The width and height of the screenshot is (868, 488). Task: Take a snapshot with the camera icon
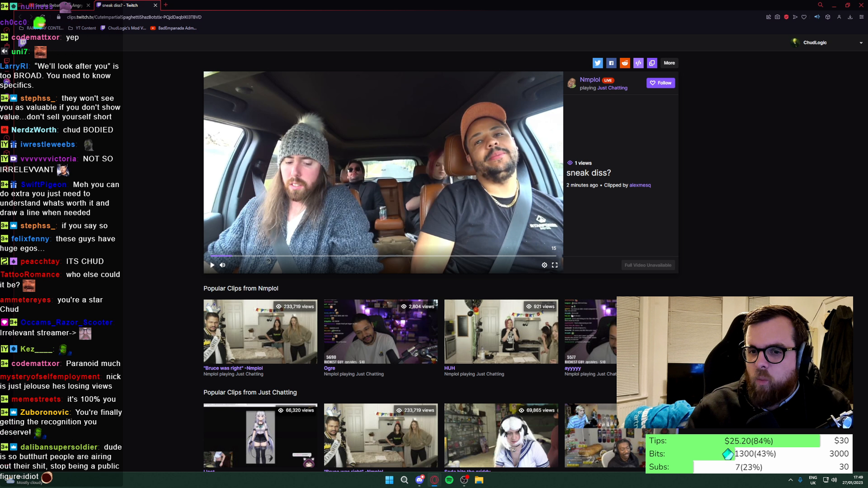tap(777, 17)
